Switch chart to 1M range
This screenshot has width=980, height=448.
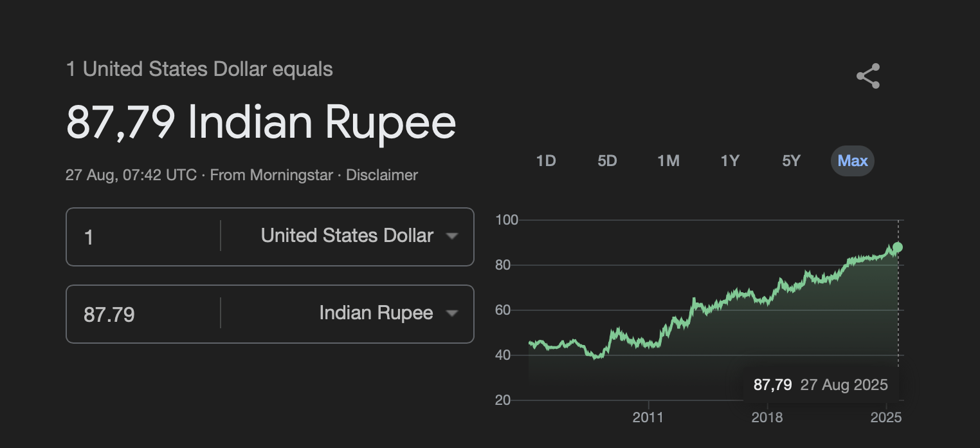tap(668, 161)
